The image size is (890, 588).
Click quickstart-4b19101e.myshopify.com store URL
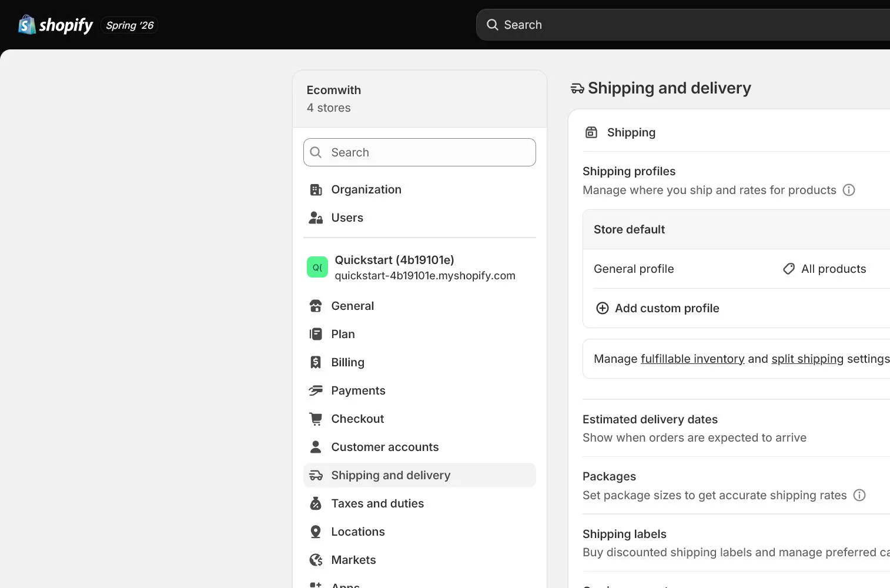point(425,276)
